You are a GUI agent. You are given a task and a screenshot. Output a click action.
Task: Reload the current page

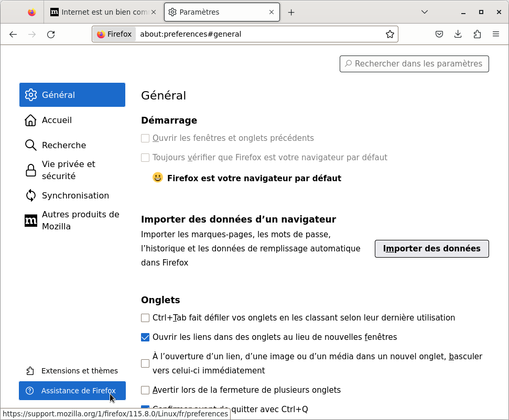click(51, 34)
